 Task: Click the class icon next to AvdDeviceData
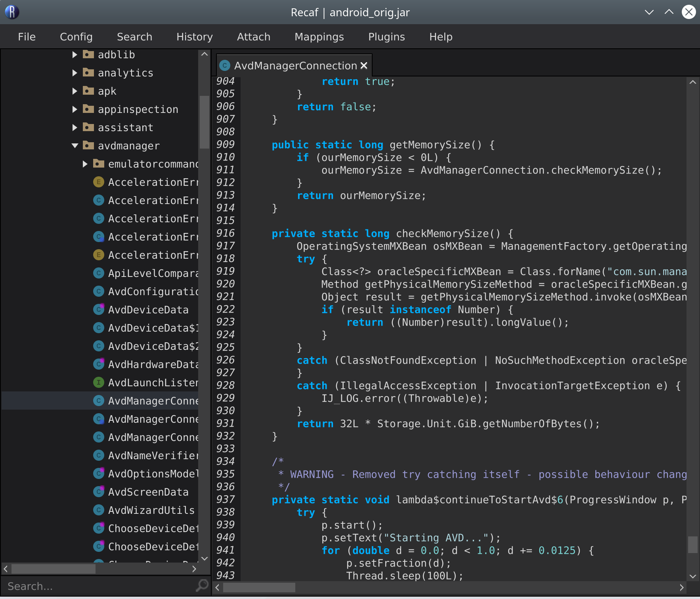click(98, 310)
